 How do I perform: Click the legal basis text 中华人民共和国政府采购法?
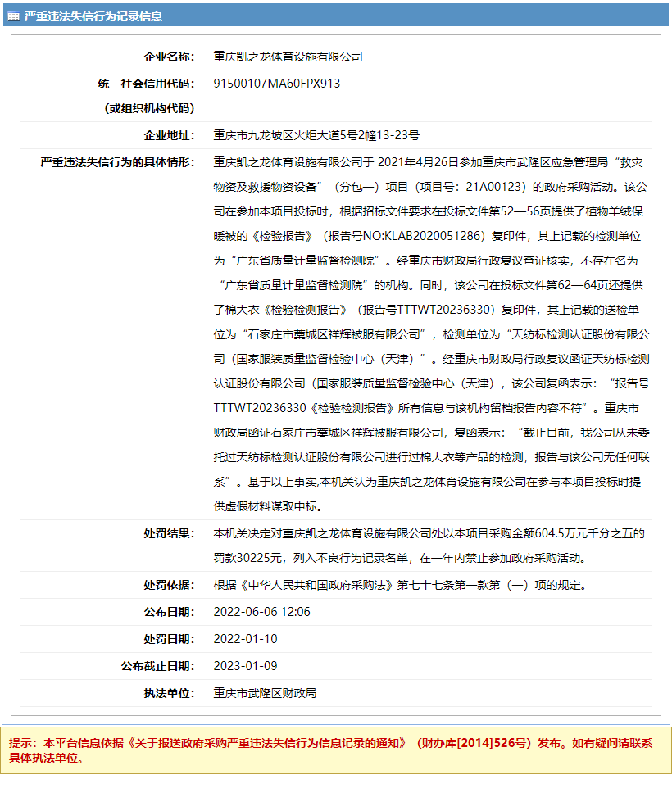tap(317, 585)
